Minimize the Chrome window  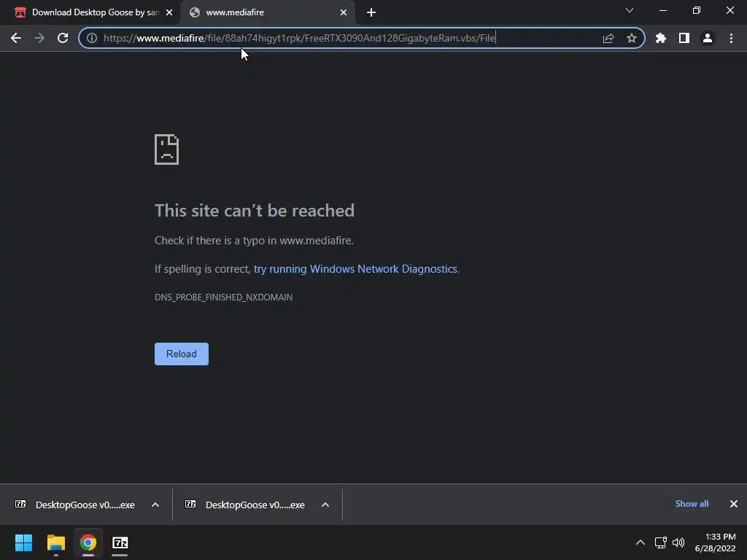click(x=662, y=10)
